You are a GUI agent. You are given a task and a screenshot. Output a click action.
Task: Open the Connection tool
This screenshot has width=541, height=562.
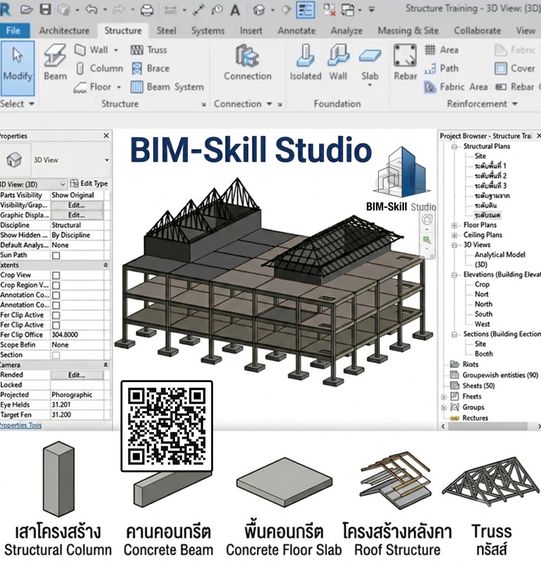[x=248, y=62]
